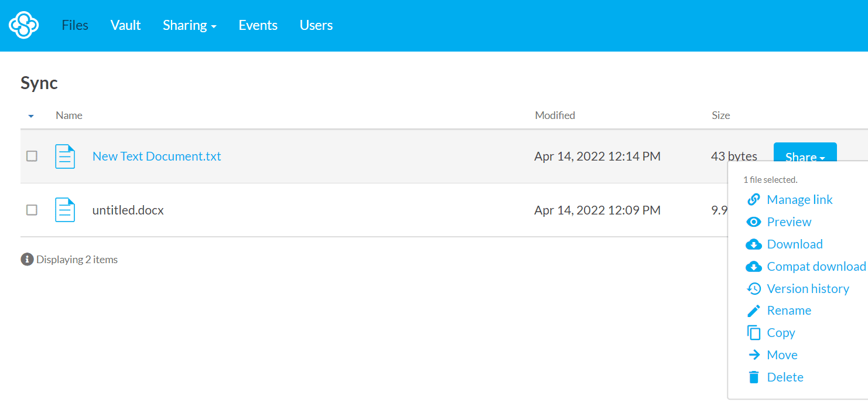Click the Delete trash can icon

(754, 377)
